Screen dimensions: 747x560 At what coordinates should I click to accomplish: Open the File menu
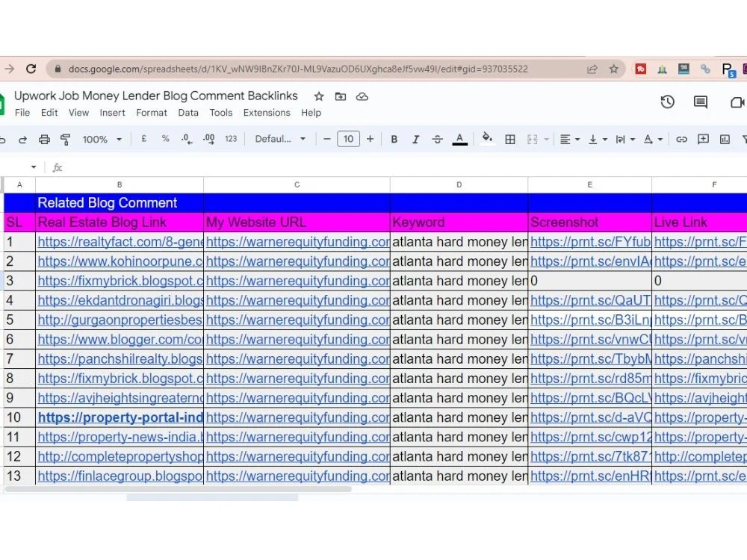click(22, 113)
